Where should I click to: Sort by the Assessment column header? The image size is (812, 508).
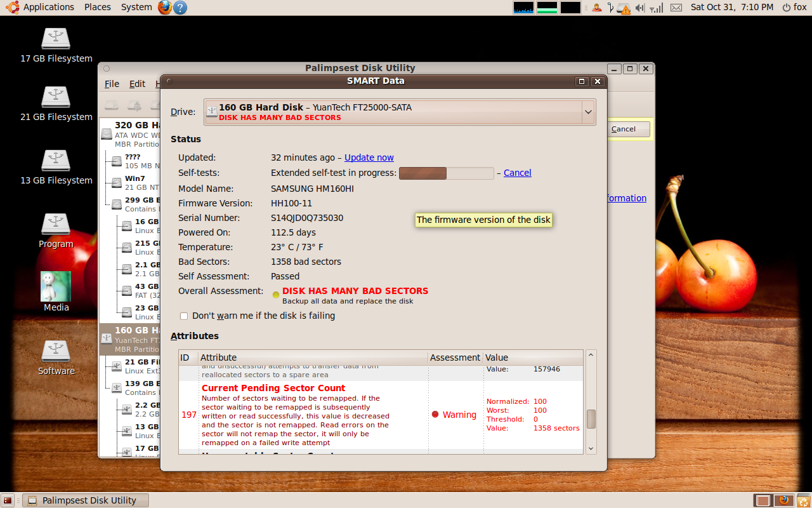click(x=455, y=358)
